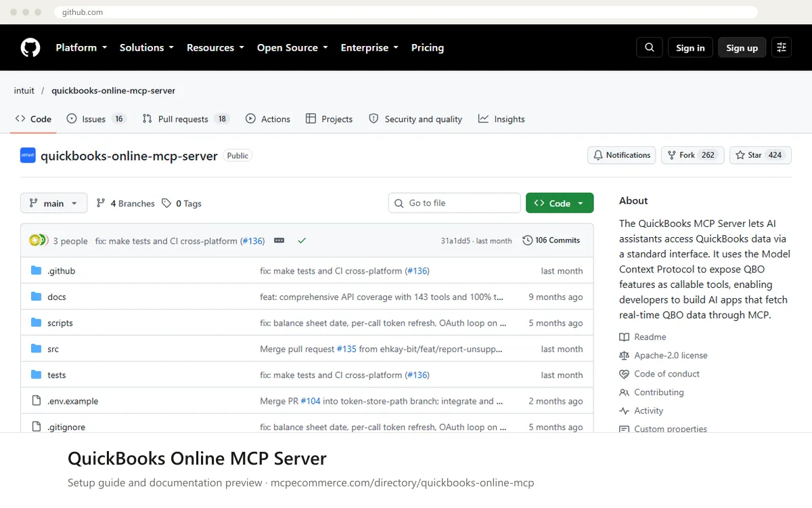The image size is (812, 508).
Task: Open pull request #135 link
Action: click(346, 349)
